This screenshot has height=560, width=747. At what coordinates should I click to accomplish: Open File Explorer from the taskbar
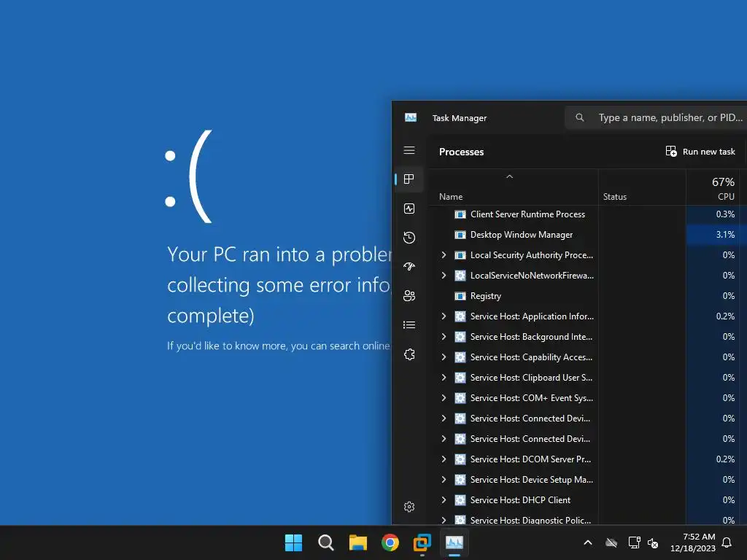[357, 542]
